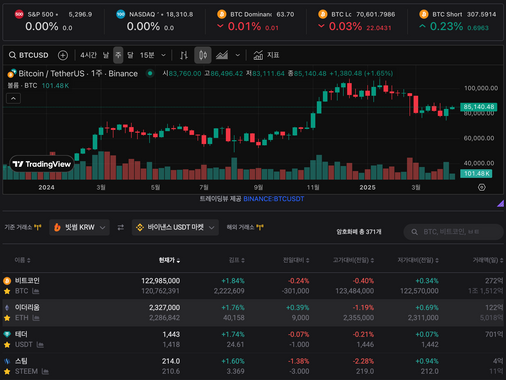Open the chart settings gear icon
Screen dimensions: 506x380
[x=482, y=187]
